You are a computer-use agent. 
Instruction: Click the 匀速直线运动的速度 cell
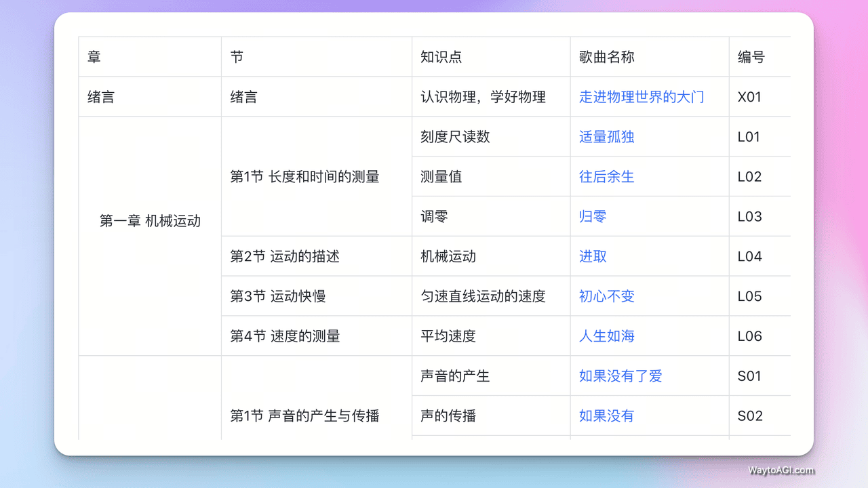click(x=483, y=296)
